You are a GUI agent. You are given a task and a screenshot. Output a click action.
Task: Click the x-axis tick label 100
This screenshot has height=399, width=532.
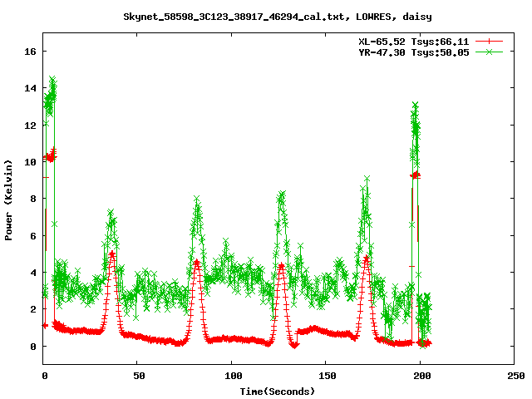[x=234, y=376]
